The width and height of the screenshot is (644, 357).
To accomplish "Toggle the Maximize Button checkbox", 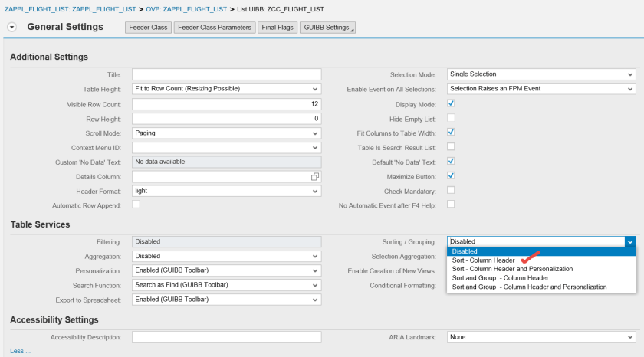I will [x=451, y=175].
